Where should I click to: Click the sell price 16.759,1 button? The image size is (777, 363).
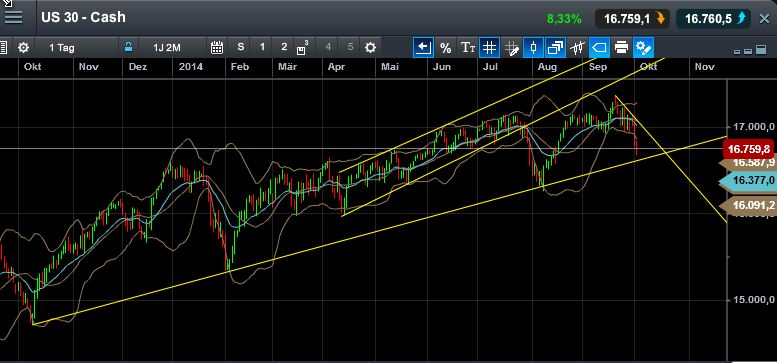click(x=632, y=19)
